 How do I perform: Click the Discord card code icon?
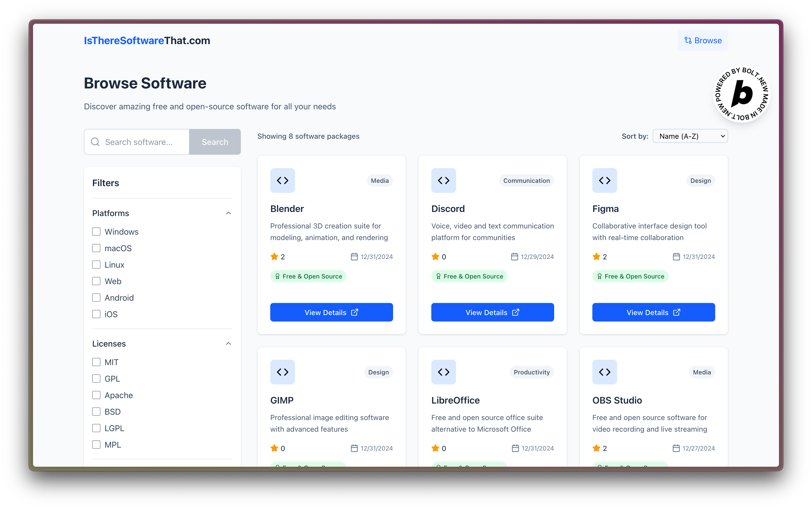tap(443, 180)
